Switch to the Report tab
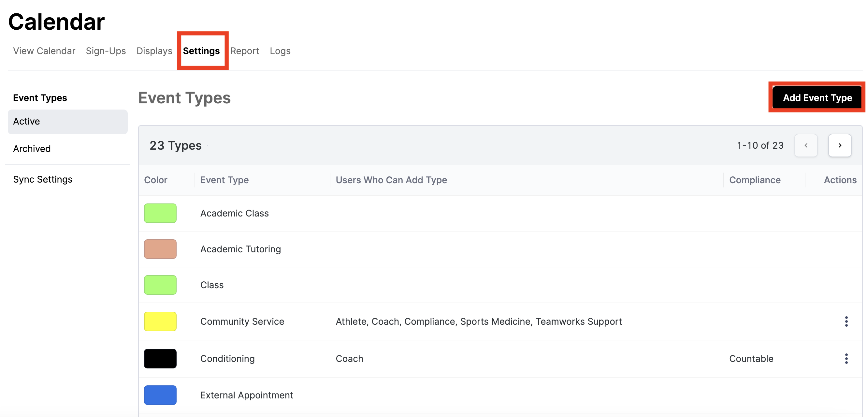The image size is (868, 417). (245, 51)
